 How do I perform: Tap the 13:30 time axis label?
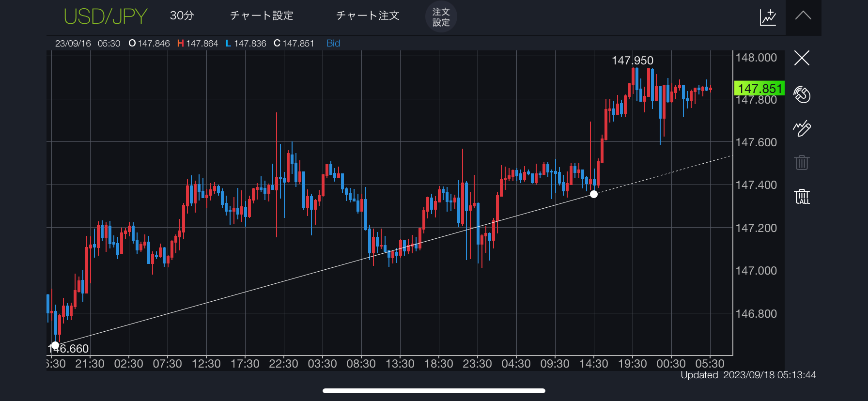[x=400, y=364]
